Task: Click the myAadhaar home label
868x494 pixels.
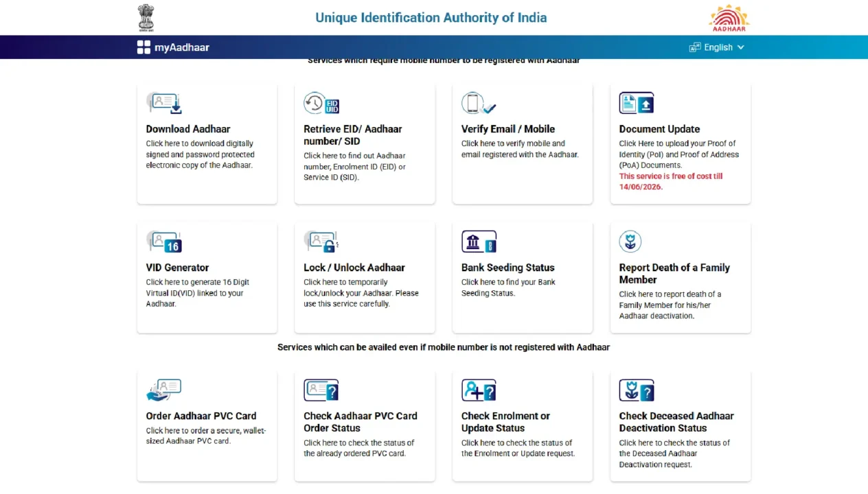Action: tap(182, 47)
